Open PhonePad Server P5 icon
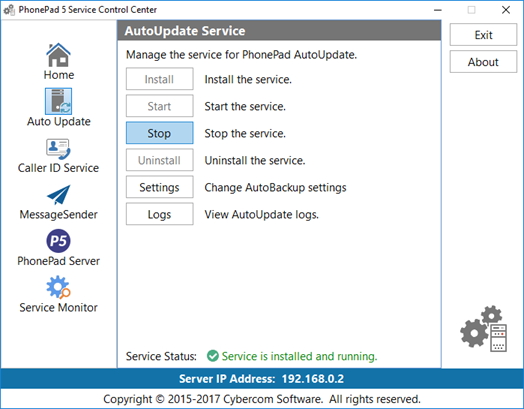The image size is (524, 409). pyautogui.click(x=58, y=241)
